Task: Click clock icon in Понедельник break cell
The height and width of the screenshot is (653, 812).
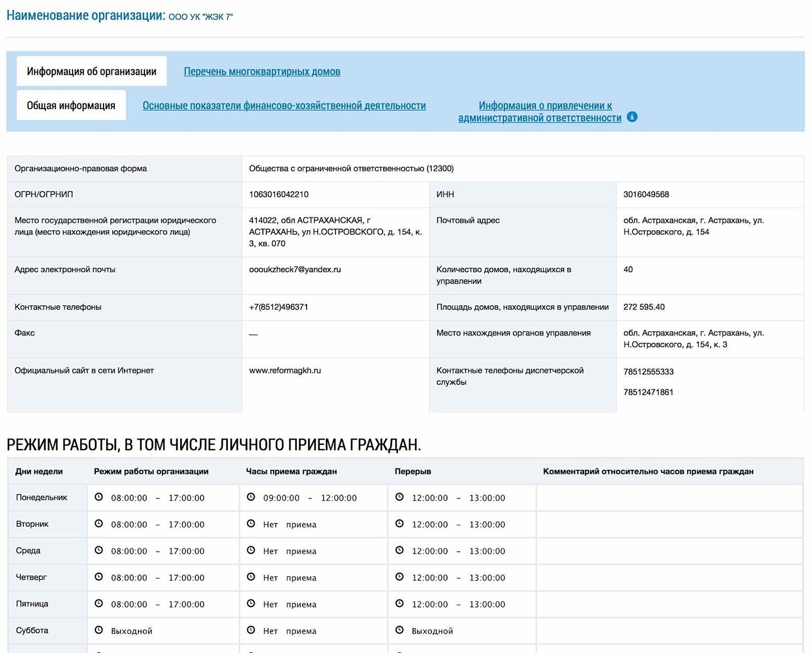Action: (x=400, y=497)
